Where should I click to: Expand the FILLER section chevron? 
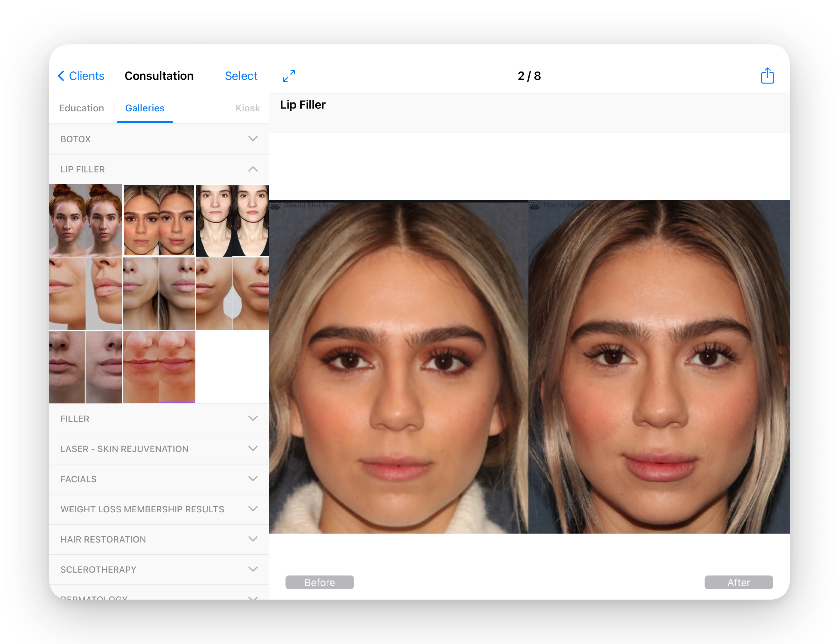253,418
